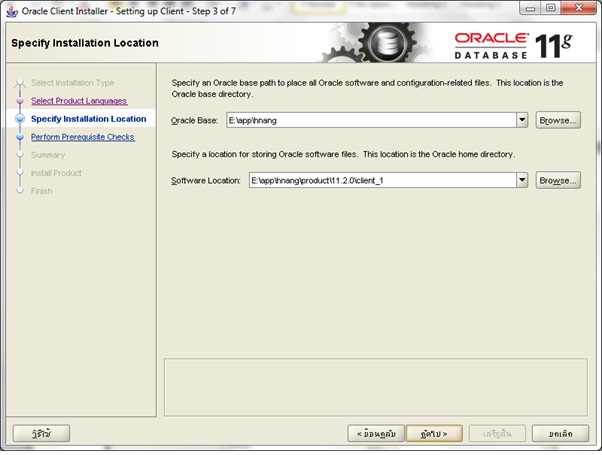Click Browse button next to Oracle Base
This screenshot has height=455, width=602.
[558, 120]
